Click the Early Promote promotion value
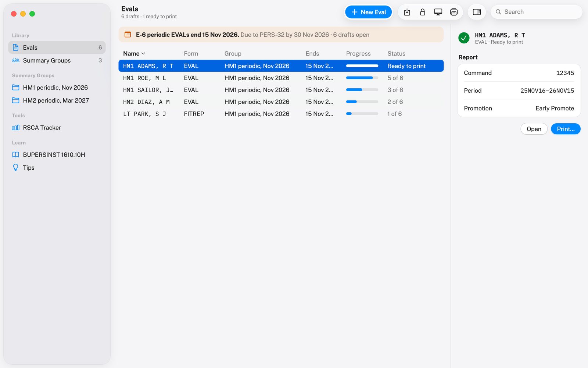 click(555, 108)
